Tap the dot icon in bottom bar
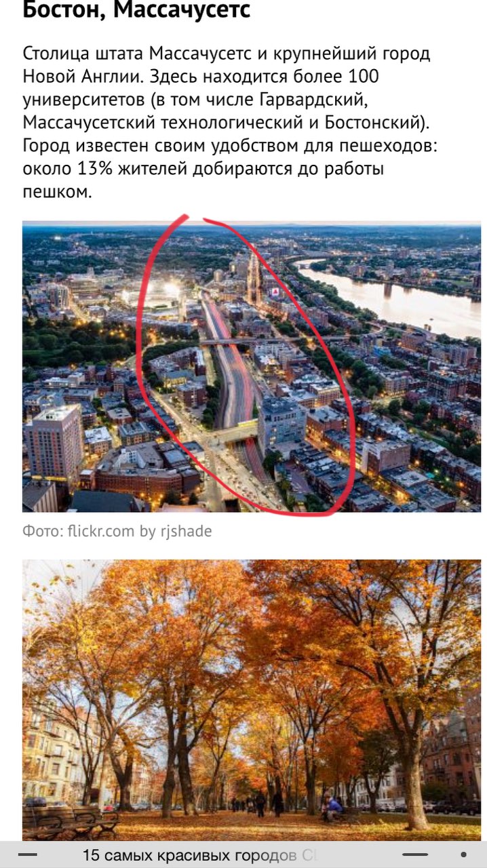The width and height of the screenshot is (487, 868). coord(464,854)
